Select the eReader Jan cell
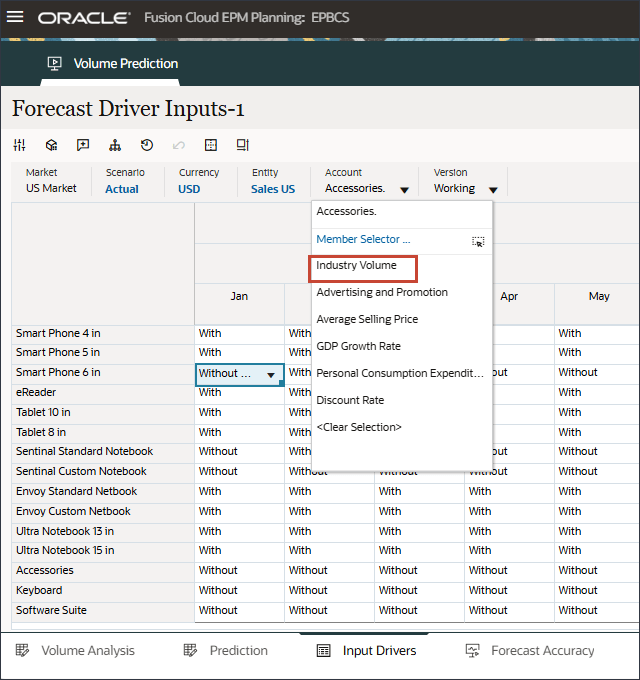Viewport: 640px width, 680px height. [239, 392]
